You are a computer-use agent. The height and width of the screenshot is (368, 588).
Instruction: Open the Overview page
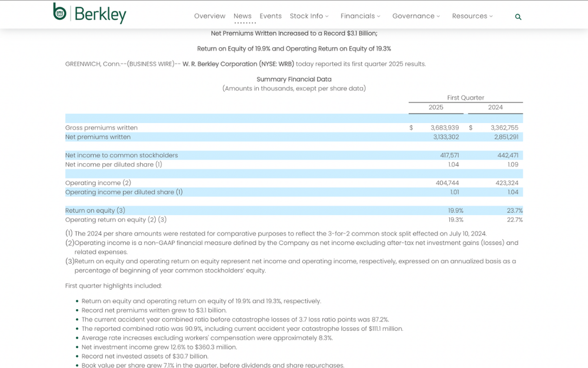click(210, 16)
